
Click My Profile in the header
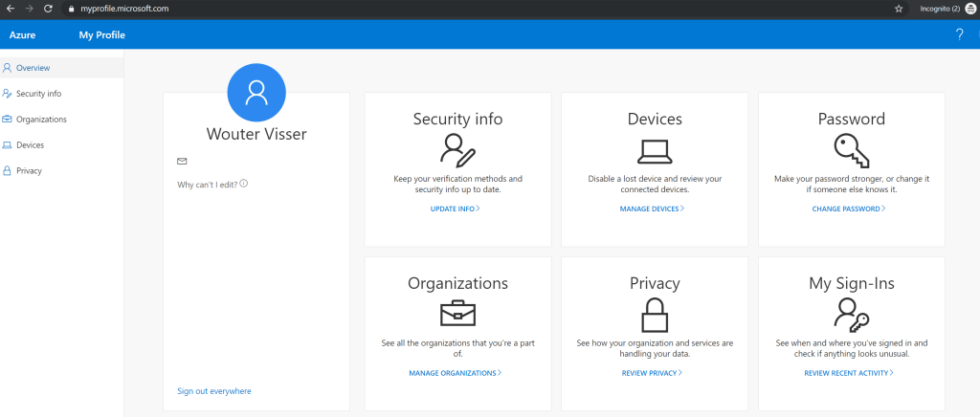101,35
